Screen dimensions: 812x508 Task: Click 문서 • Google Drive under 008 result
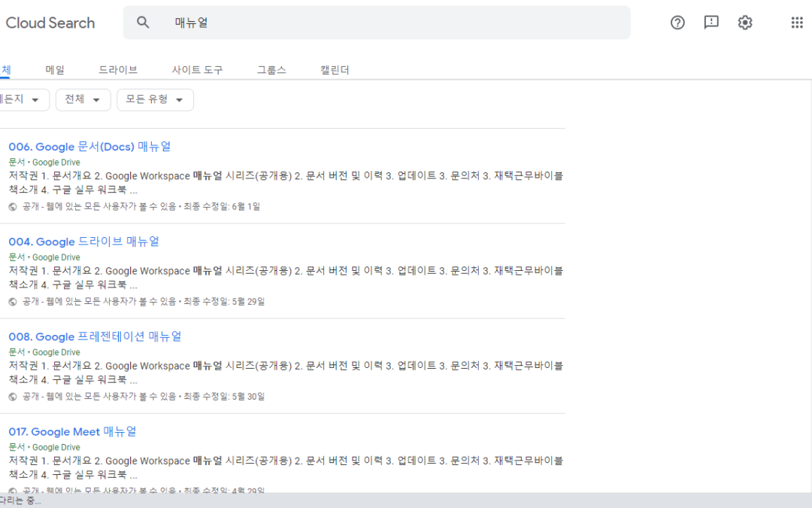pos(44,352)
